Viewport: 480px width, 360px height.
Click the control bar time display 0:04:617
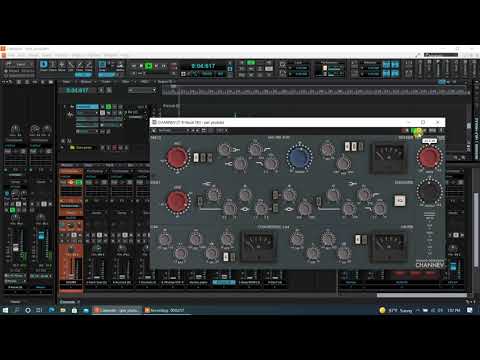(x=203, y=66)
